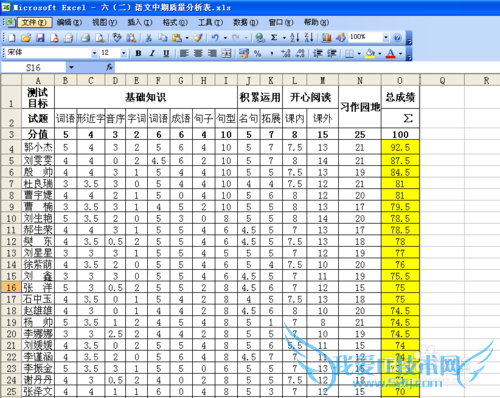
Task: Open the 文件 (File) menu
Action: 34,22
